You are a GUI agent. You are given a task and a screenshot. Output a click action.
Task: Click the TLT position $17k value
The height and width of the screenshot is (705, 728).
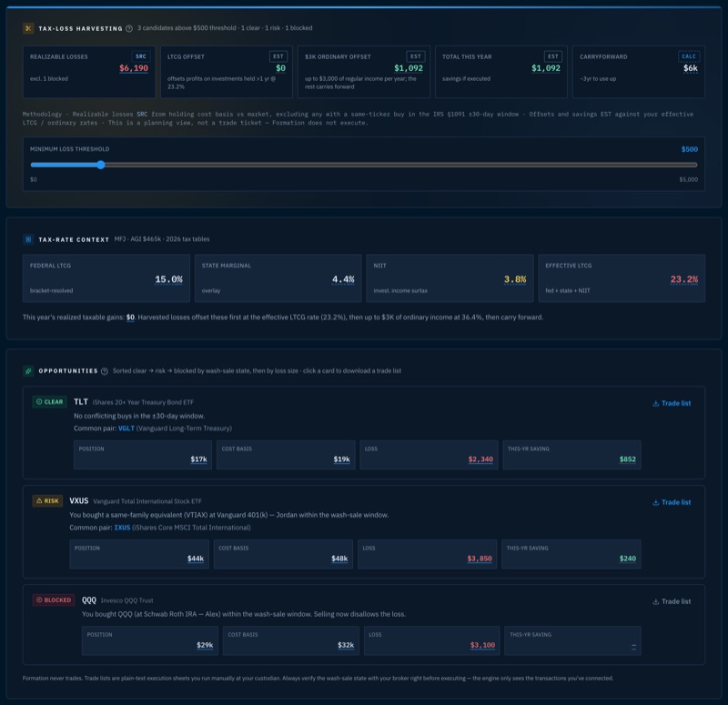[x=198, y=459]
